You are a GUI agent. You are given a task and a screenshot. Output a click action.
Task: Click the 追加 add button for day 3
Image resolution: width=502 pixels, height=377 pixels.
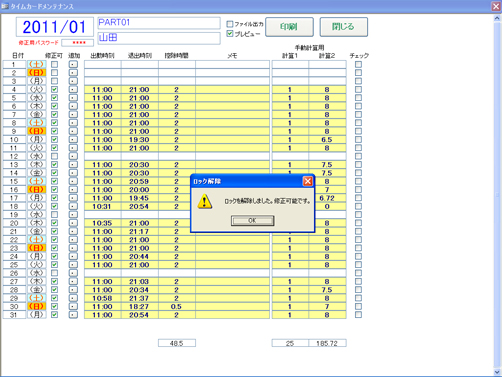[x=73, y=81]
